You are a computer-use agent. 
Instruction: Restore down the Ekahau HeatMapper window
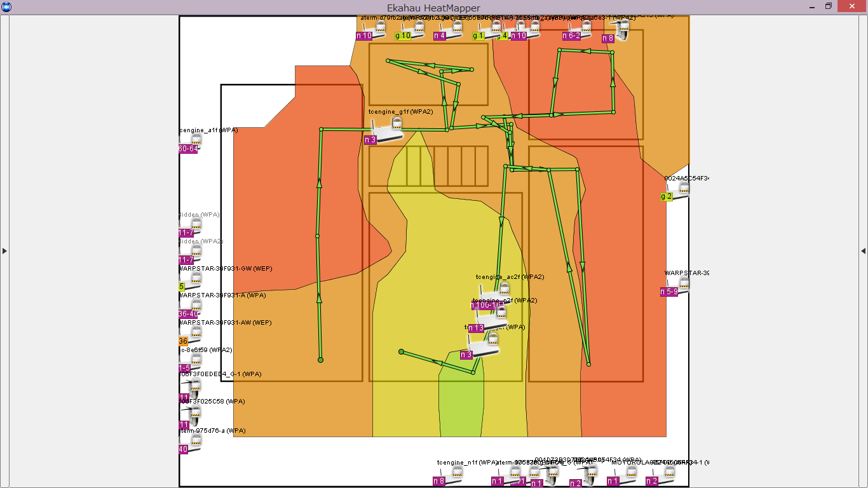829,6
